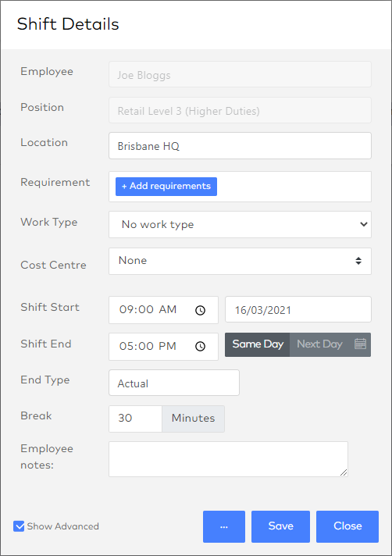This screenshot has height=556, width=392.
Task: Open the Shift End clock picker icon
Action: (x=200, y=347)
